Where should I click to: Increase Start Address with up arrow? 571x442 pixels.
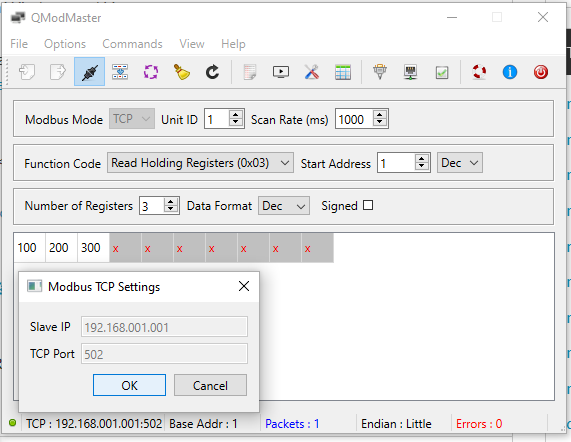421,158
